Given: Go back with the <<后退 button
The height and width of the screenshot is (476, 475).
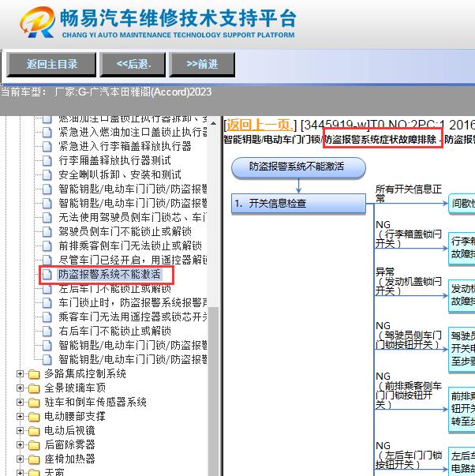Looking at the screenshot, I should pos(133,65).
